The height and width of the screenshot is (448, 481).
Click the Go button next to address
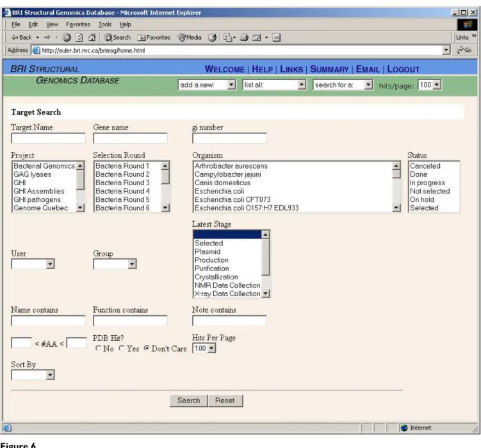coord(464,50)
